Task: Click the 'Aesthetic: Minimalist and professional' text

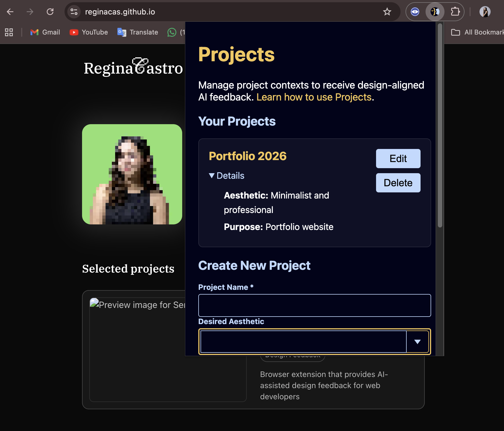Action: tap(276, 202)
